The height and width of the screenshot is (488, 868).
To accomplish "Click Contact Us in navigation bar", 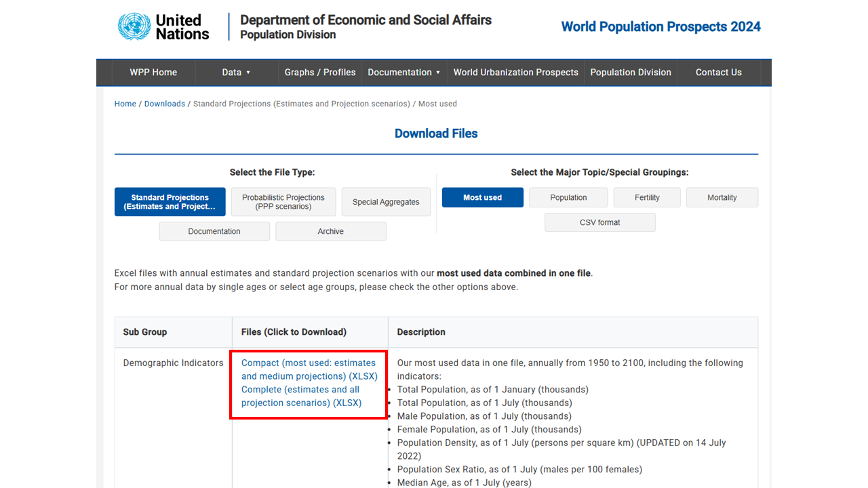I will click(x=718, y=73).
